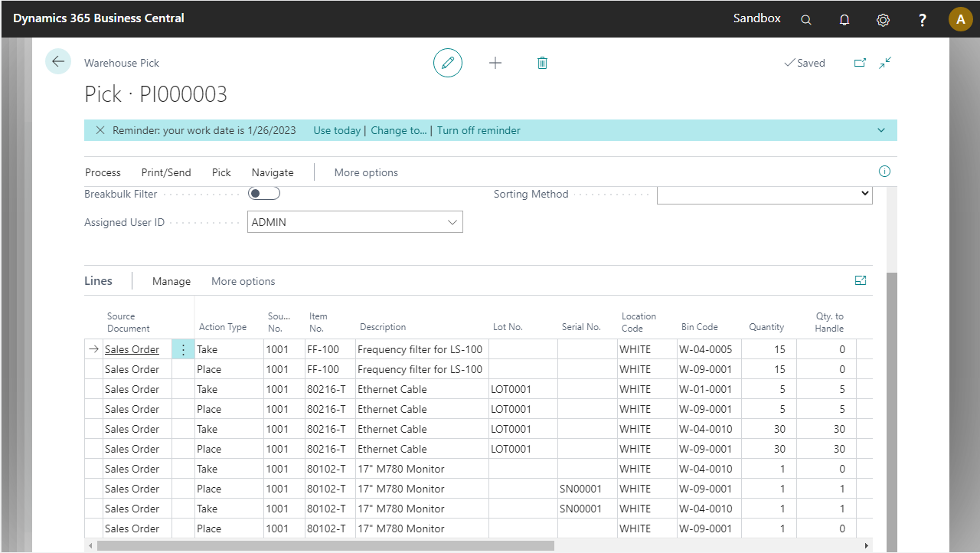980x553 pixels.
Task: Open the Pick menu
Action: coord(221,172)
